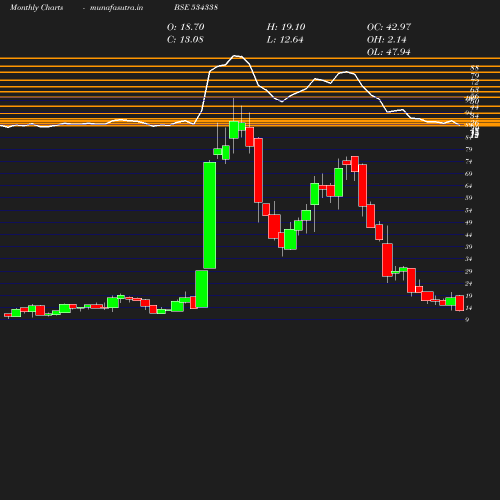Click the "88" label on the indicator axis
This screenshot has width=500, height=500.
(475, 68)
